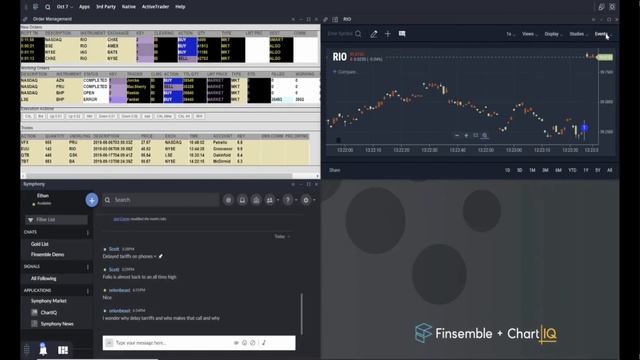
Task: Click the linker icon in the RIO chart title bar
Action: tap(325, 19)
